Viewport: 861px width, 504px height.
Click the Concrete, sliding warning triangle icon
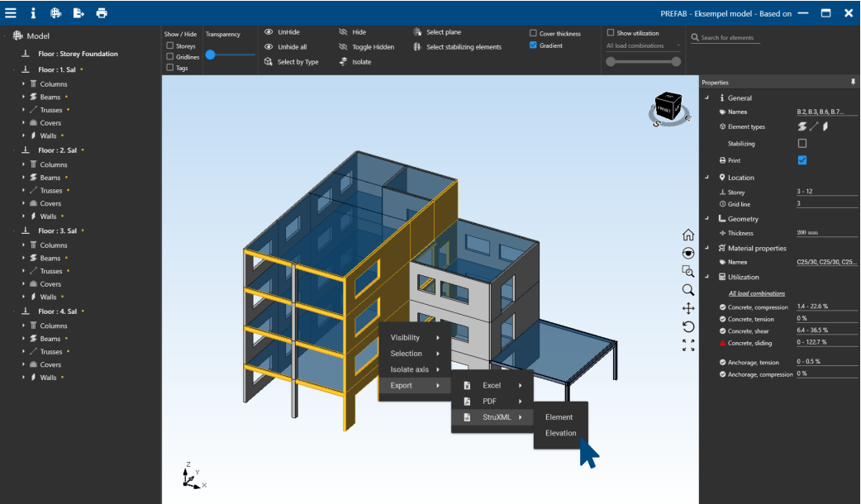coord(723,343)
